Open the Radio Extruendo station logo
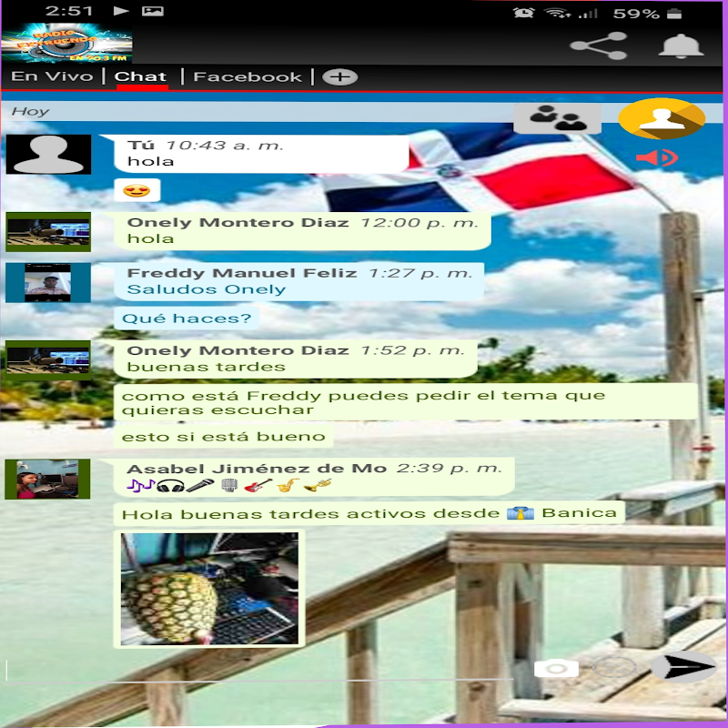Screen dimensions: 728x728 coord(66,43)
